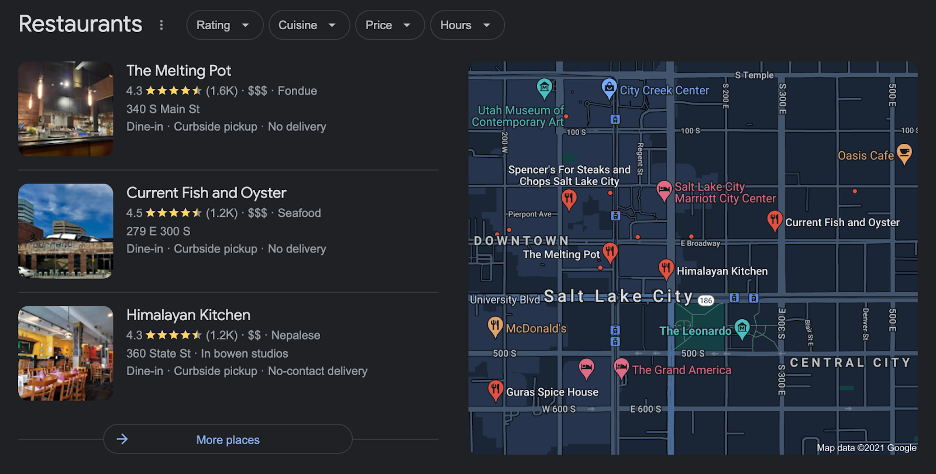936x474 pixels.
Task: Click the DOWNTOWN district map label
Action: point(522,241)
